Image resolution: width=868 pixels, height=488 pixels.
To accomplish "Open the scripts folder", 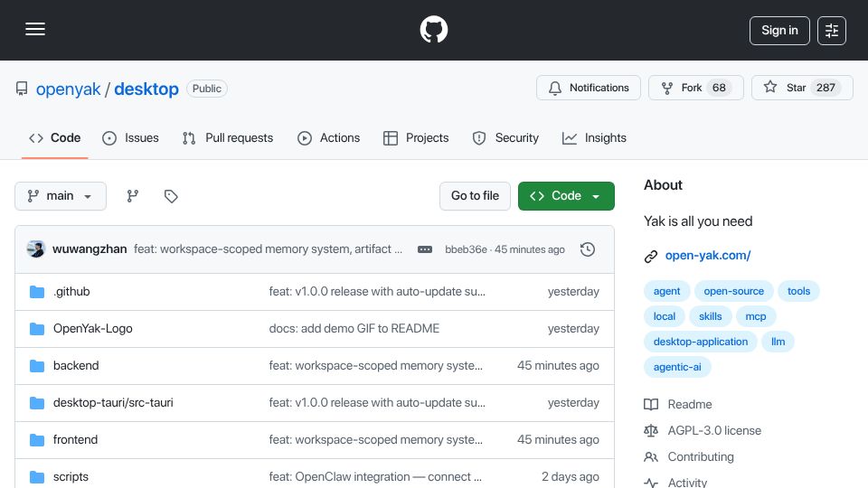I will tap(71, 477).
